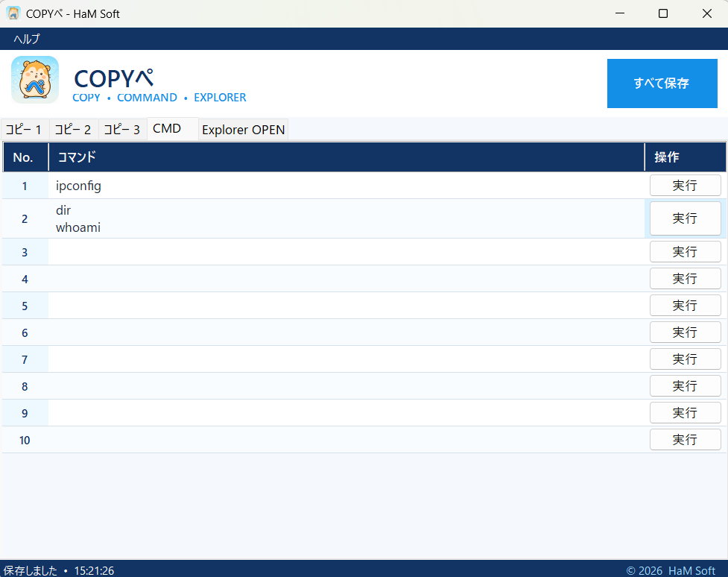Click the COPY • COMMAND • EXPLORER subtitle
This screenshot has height=577, width=728.
(x=159, y=98)
